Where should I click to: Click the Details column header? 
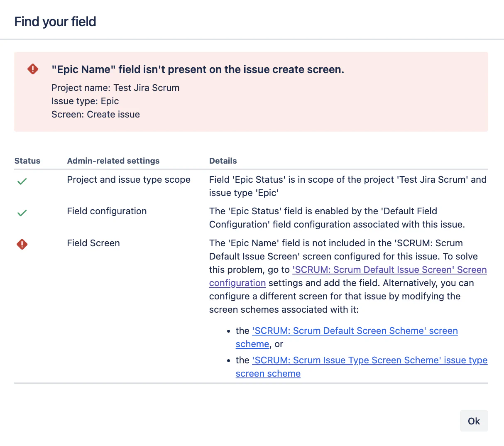tap(223, 161)
